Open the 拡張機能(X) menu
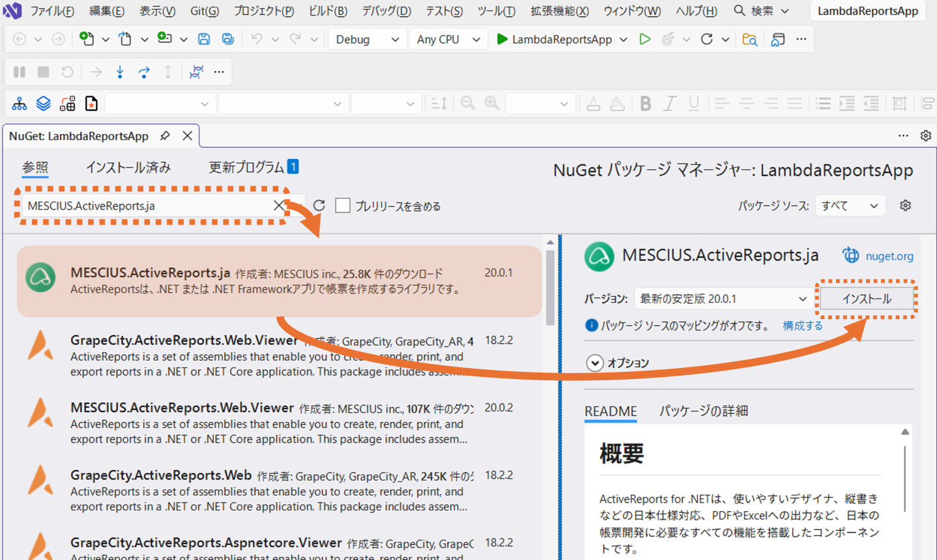The width and height of the screenshot is (937, 560). click(560, 11)
